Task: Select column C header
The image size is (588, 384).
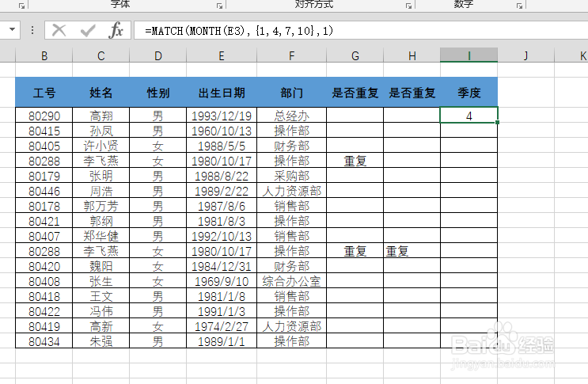Action: click(x=101, y=55)
